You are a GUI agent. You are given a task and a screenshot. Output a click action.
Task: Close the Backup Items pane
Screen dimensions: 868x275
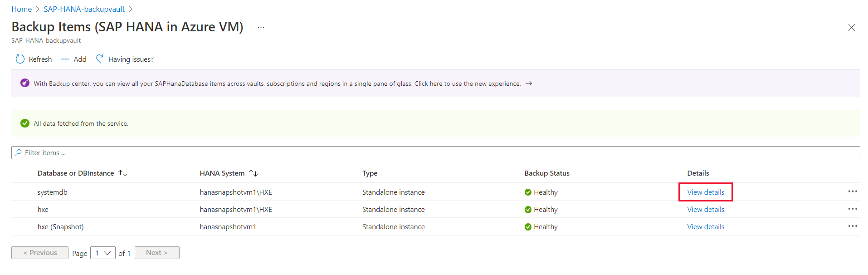tap(851, 27)
